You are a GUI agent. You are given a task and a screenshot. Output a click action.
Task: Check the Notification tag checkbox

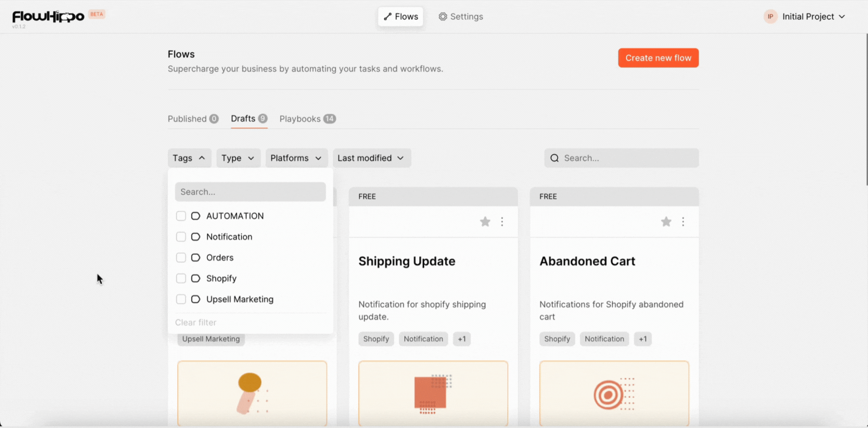click(181, 237)
